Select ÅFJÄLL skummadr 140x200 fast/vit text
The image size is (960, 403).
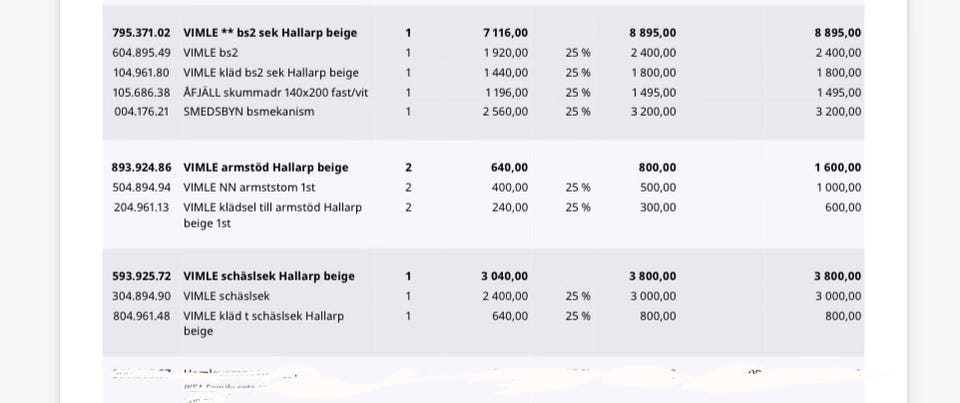pyautogui.click(x=276, y=93)
